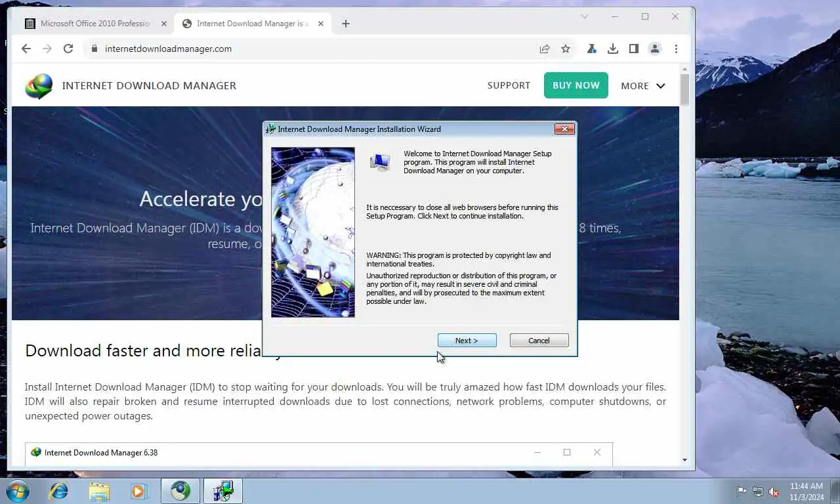Viewport: 840px width, 504px height.
Task: Close the Installation Wizard dialog
Action: tap(564, 129)
